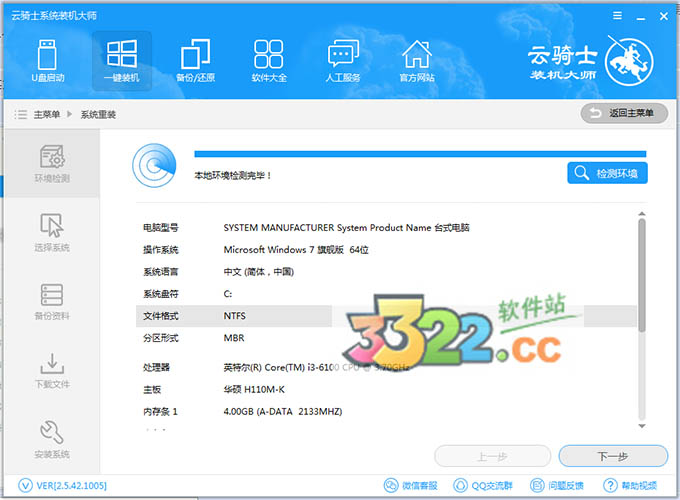This screenshot has width=680, height=500.
Task: Click the 上一步 button
Action: [x=493, y=456]
